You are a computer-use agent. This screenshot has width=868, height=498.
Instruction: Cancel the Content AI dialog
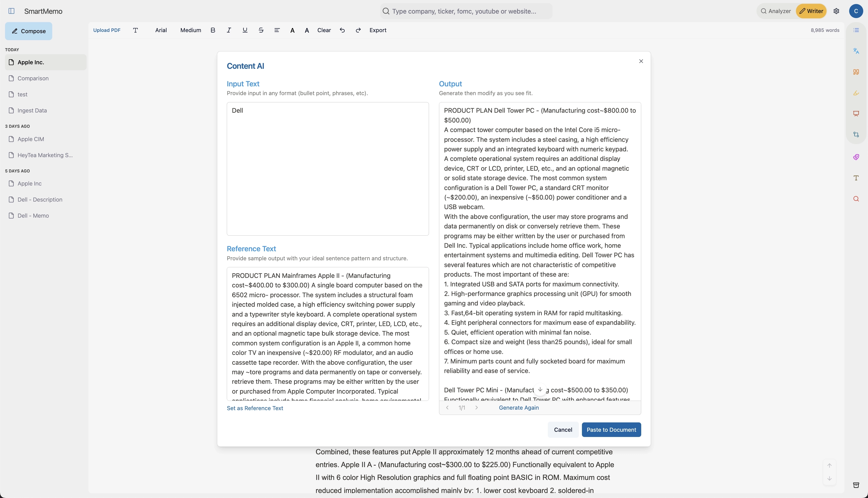point(563,429)
